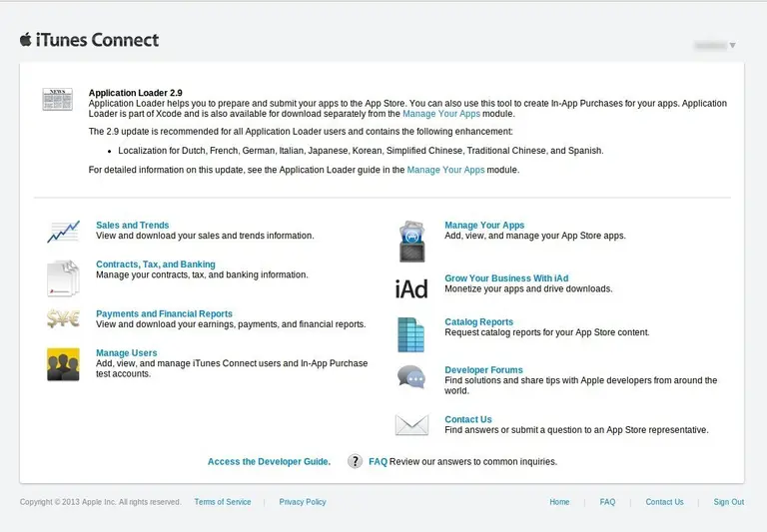Click Access the Developer Guide link
Viewport: 767px width, 532px height.
pyautogui.click(x=269, y=461)
